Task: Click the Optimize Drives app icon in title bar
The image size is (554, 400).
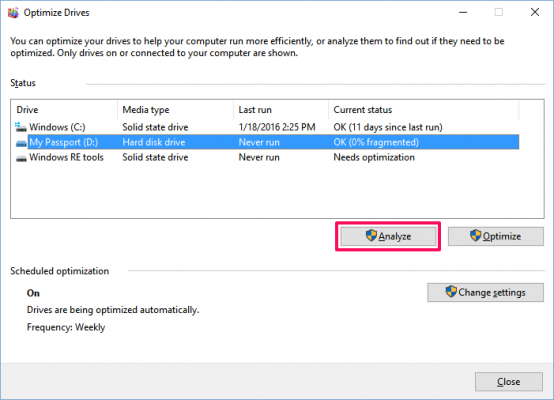Action: point(13,13)
